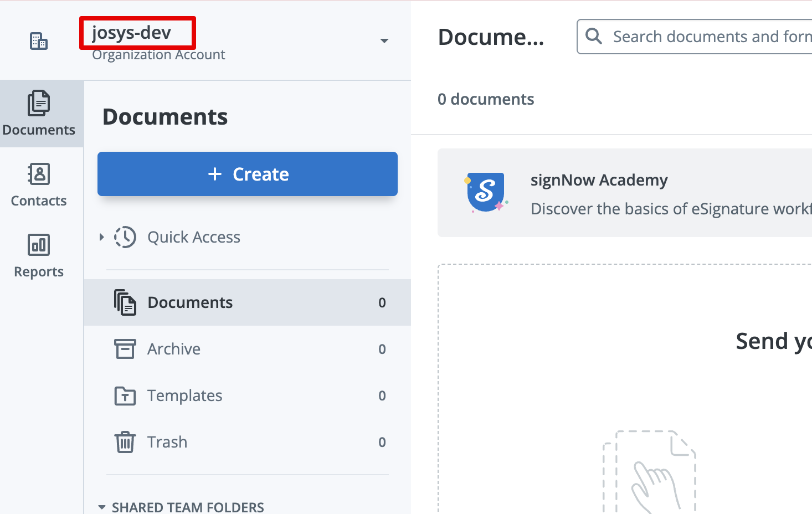
Task: Click the Templates folder icon
Action: click(x=125, y=395)
